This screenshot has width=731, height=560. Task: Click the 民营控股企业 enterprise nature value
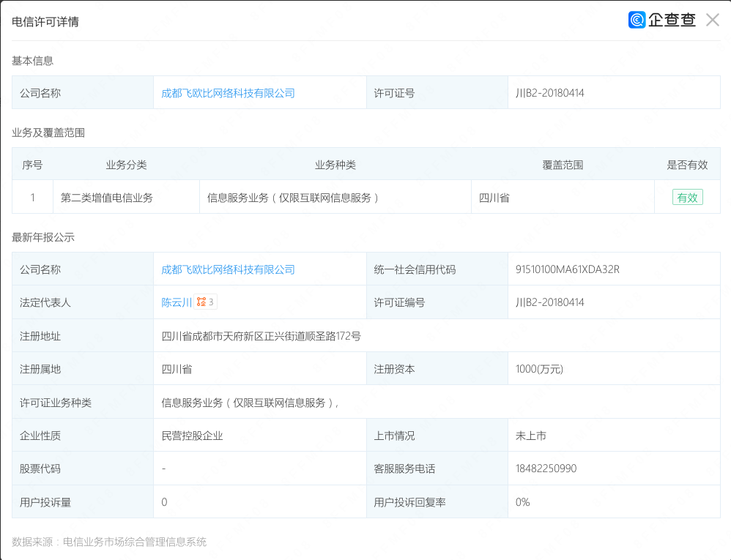(x=192, y=436)
